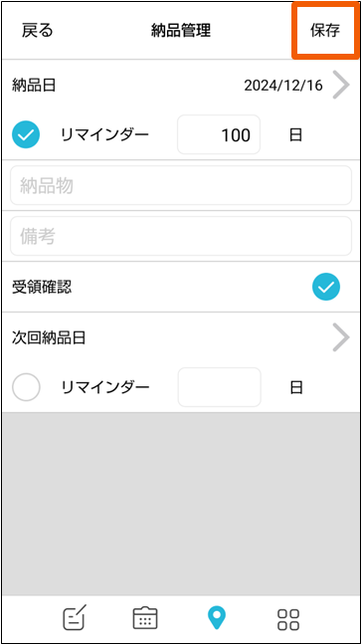This screenshot has height=644, width=362.
Task: Tap the 受領確認 label
Action: point(42,288)
